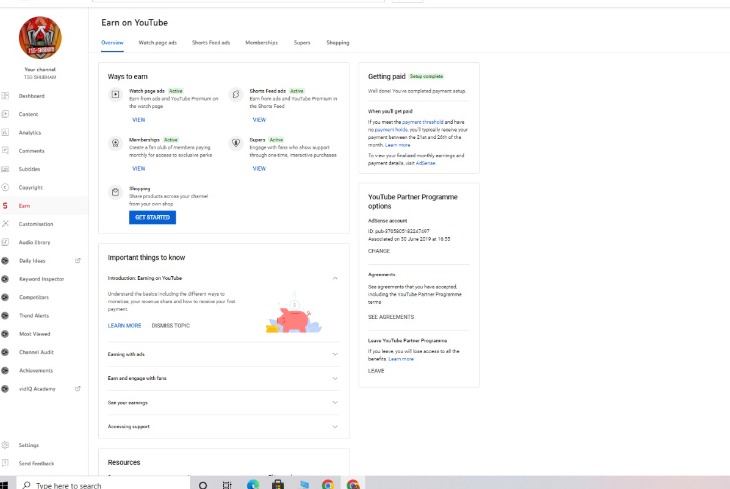Viewport: 730px width, 489px height.
Task: Switch to the Shorts Feed ads tab
Action: pyautogui.click(x=211, y=43)
